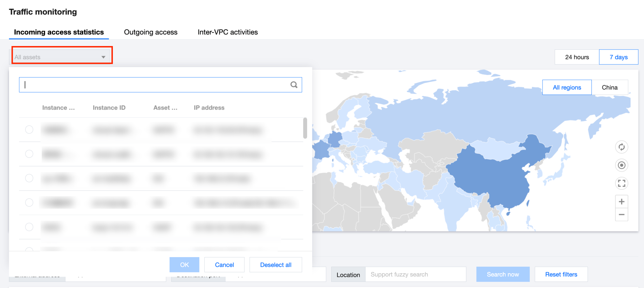Open fullscreen view of the map
Image resolution: width=644 pixels, height=288 pixels.
coord(622,183)
